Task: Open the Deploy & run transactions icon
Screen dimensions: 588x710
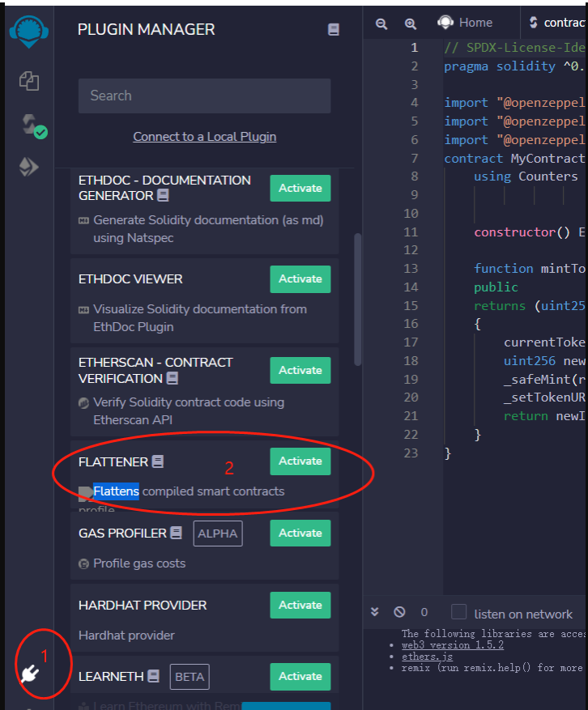Action: coord(28,167)
